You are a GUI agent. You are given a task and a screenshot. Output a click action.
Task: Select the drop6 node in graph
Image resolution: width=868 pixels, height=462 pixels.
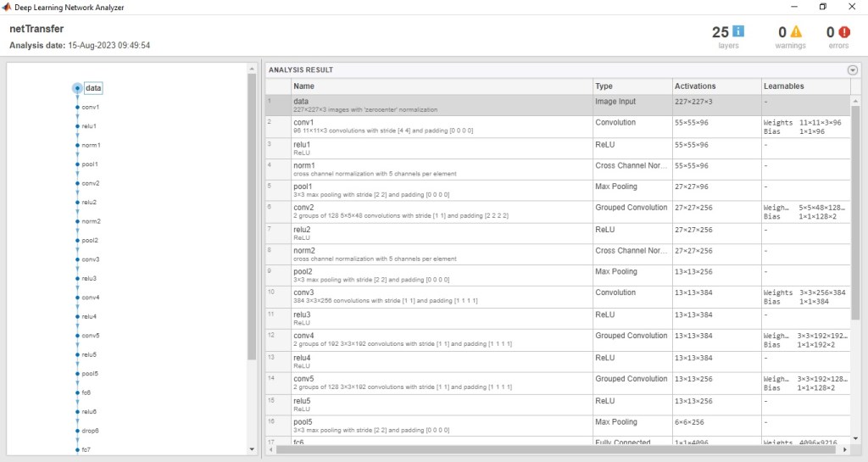78,431
